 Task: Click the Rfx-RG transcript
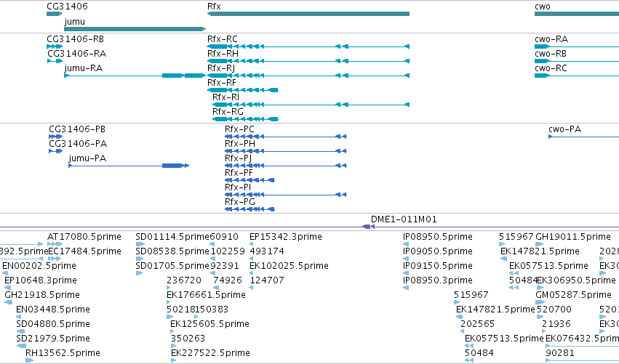(x=245, y=119)
